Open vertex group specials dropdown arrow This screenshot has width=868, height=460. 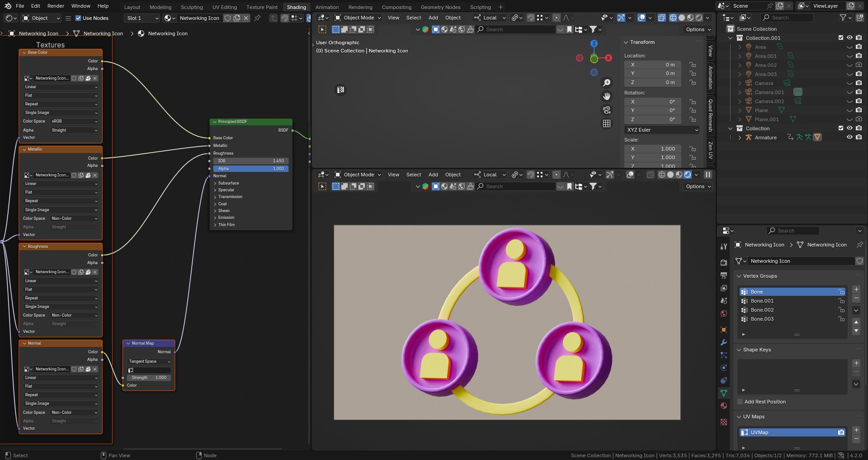pyautogui.click(x=856, y=310)
